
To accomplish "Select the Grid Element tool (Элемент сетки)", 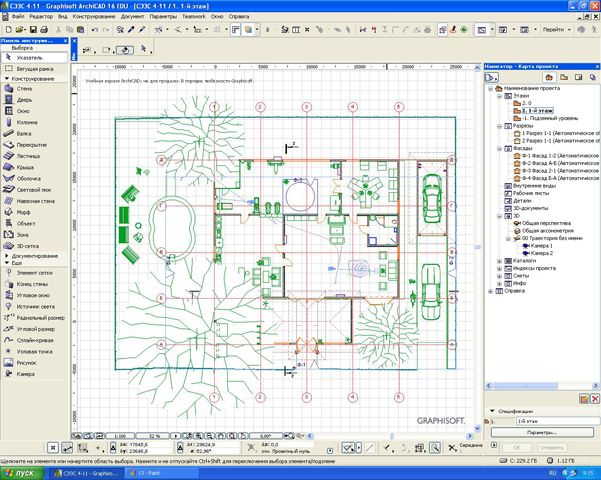I will 34,273.
